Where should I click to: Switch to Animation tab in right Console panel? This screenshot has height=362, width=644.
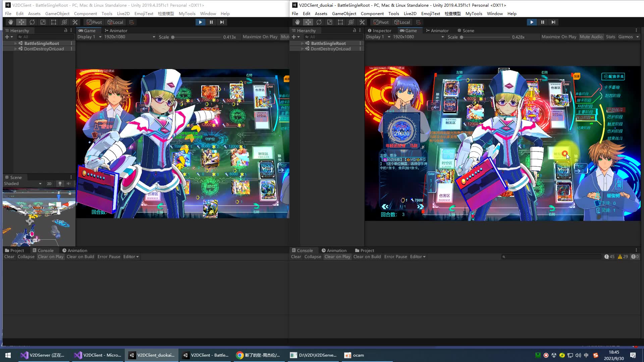(x=336, y=251)
